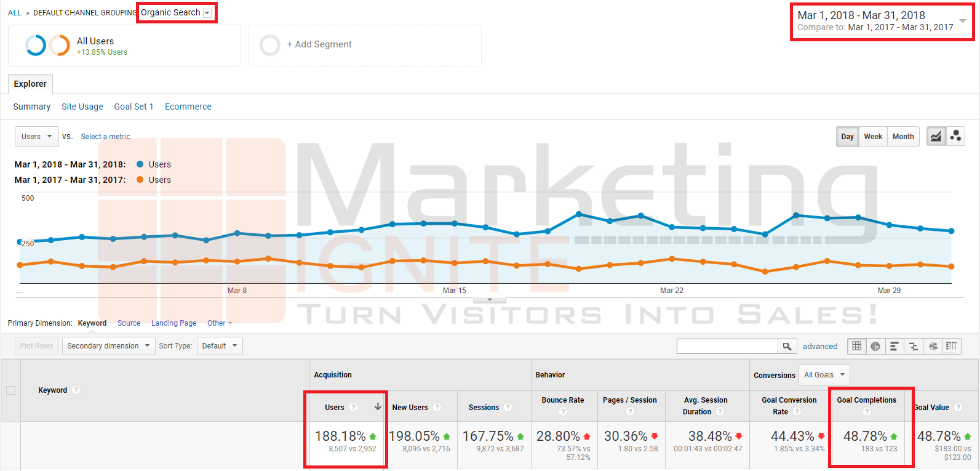Tick the select-all checkbox beside Keyword
Image resolution: width=980 pixels, height=471 pixels.
tap(10, 390)
